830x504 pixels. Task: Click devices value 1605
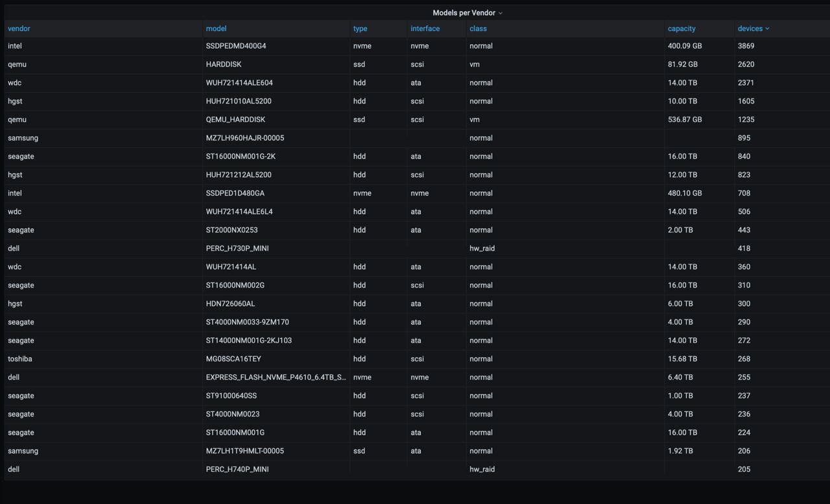746,101
